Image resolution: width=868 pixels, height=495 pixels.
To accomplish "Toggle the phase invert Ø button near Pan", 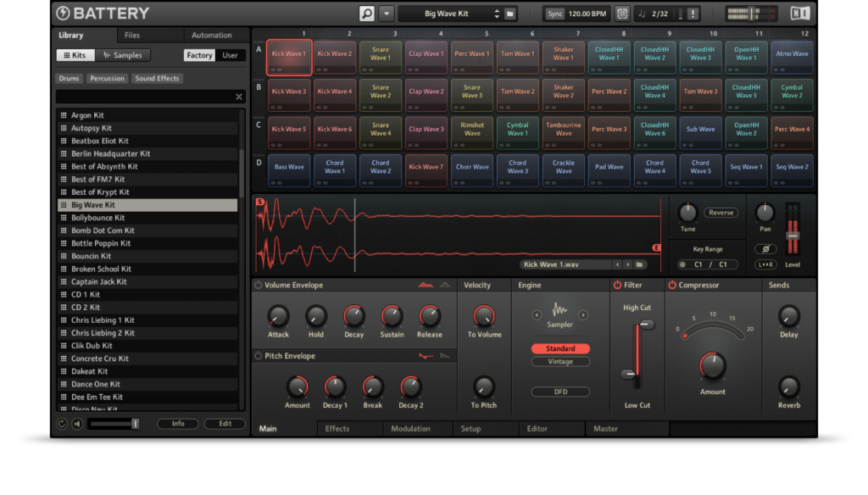I will pyautogui.click(x=766, y=249).
